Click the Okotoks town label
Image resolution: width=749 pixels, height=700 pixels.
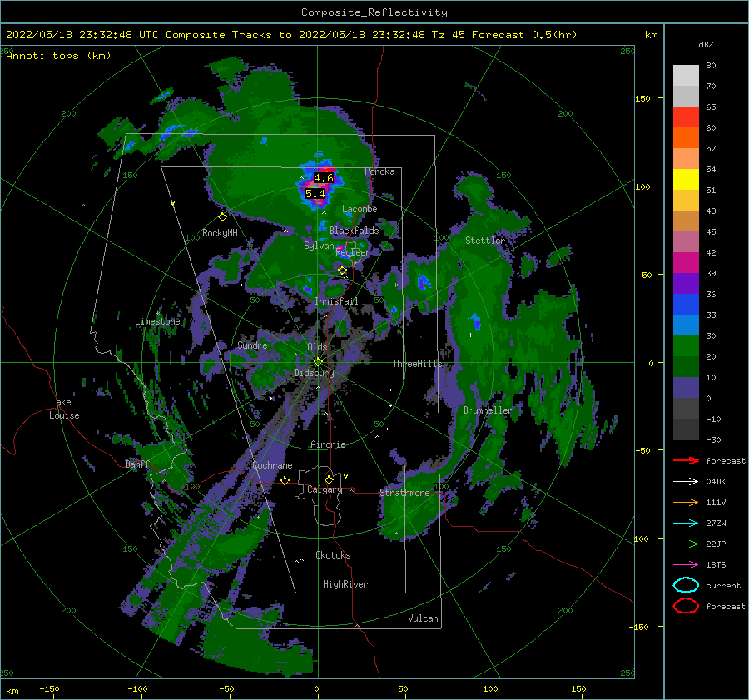click(333, 555)
